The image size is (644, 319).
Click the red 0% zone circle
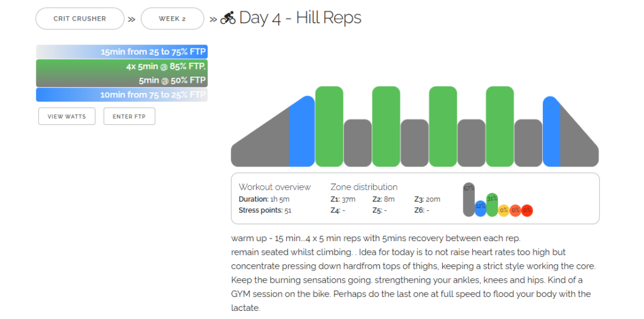click(528, 210)
